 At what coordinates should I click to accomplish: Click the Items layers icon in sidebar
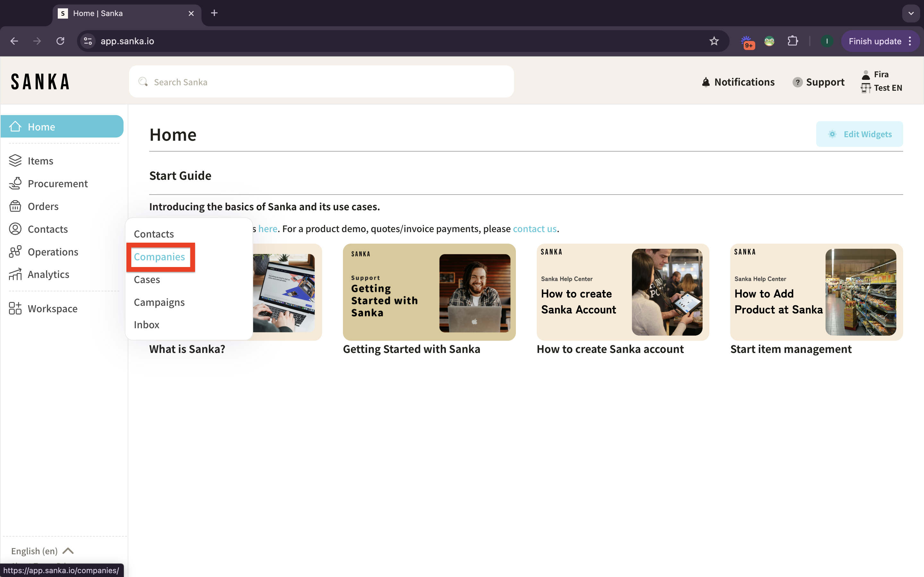(15, 161)
